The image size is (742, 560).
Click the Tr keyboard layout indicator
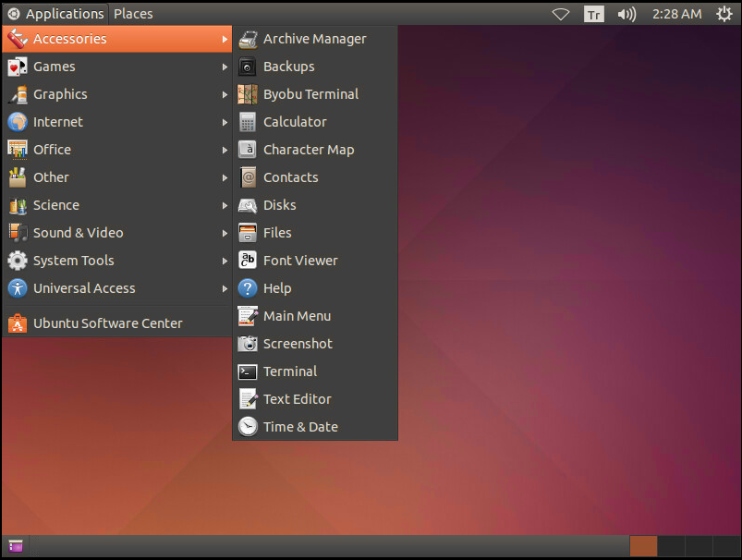(x=594, y=14)
